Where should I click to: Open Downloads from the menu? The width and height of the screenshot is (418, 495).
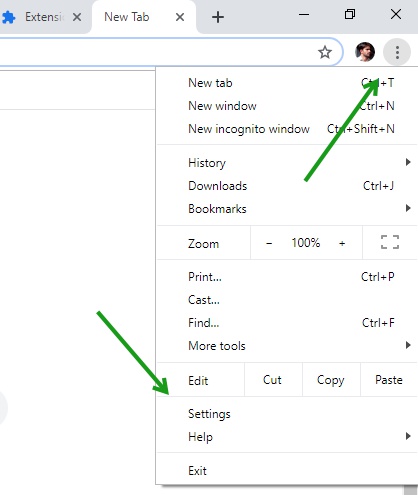287,186
